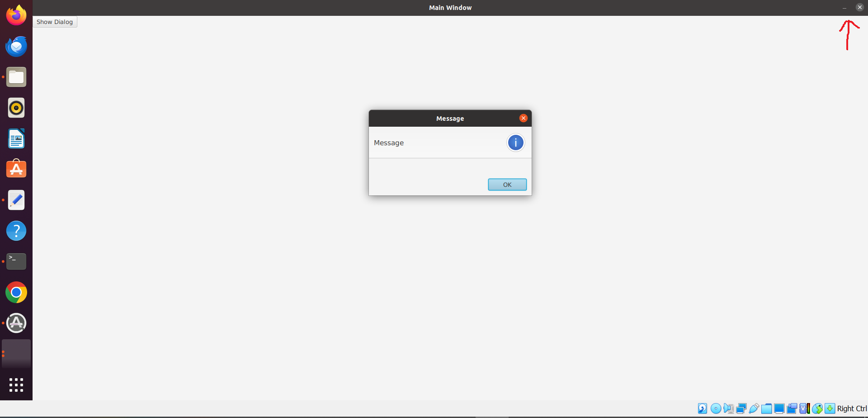Viewport: 868px width, 418px height.
Task: Click the shared folders status icon
Action: [766, 408]
